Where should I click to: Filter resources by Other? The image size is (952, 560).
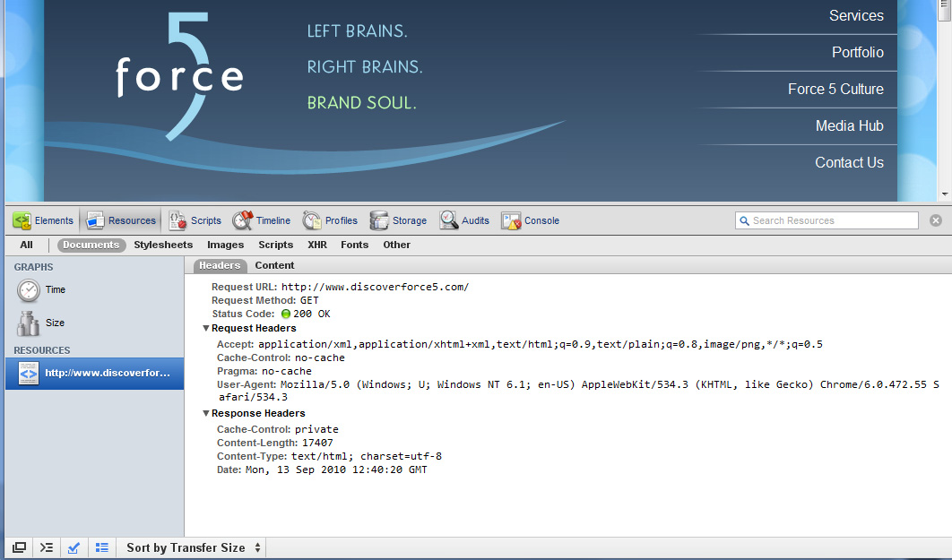(x=396, y=246)
